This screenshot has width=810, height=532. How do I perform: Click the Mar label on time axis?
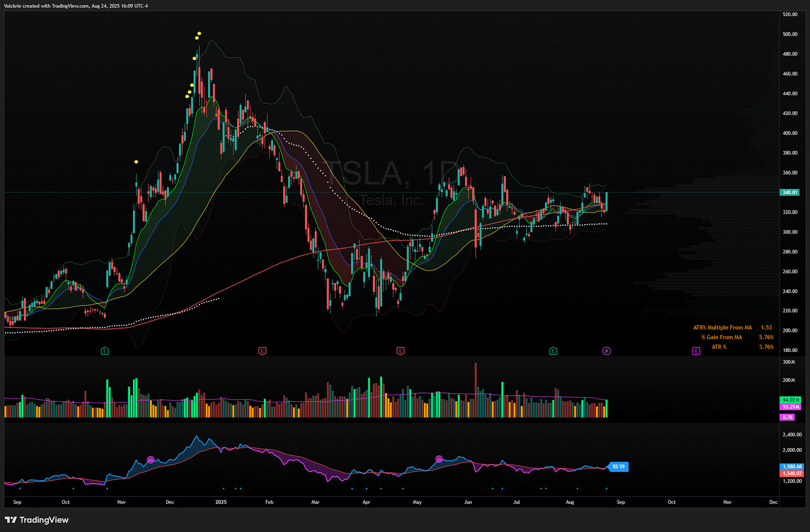(x=315, y=502)
